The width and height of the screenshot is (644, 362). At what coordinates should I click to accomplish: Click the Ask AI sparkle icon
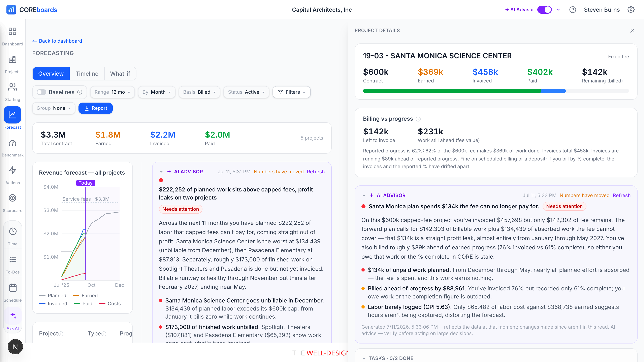pyautogui.click(x=13, y=315)
